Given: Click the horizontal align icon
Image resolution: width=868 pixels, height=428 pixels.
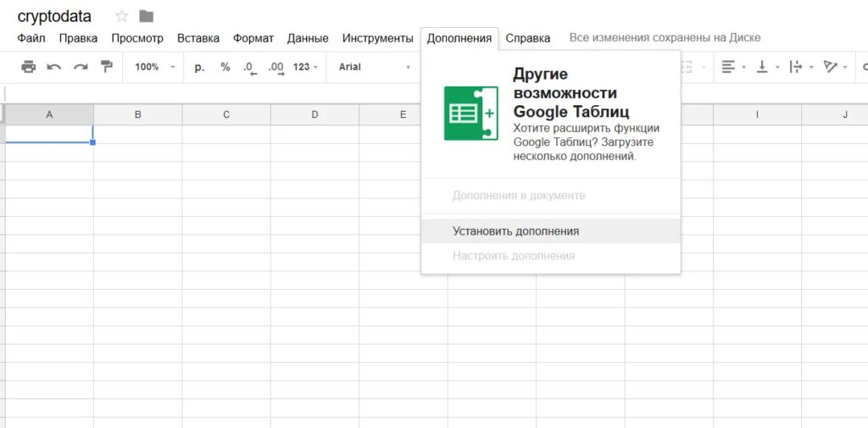Looking at the screenshot, I should (728, 67).
